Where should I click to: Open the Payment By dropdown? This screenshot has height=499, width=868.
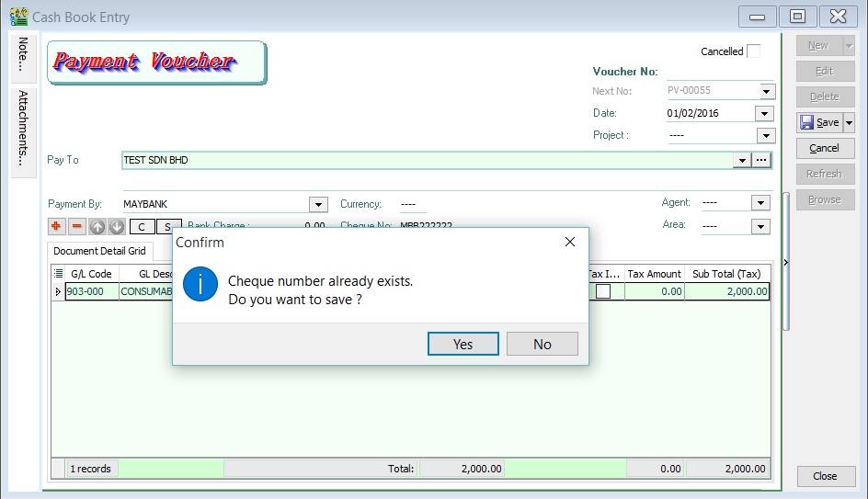[318, 205]
